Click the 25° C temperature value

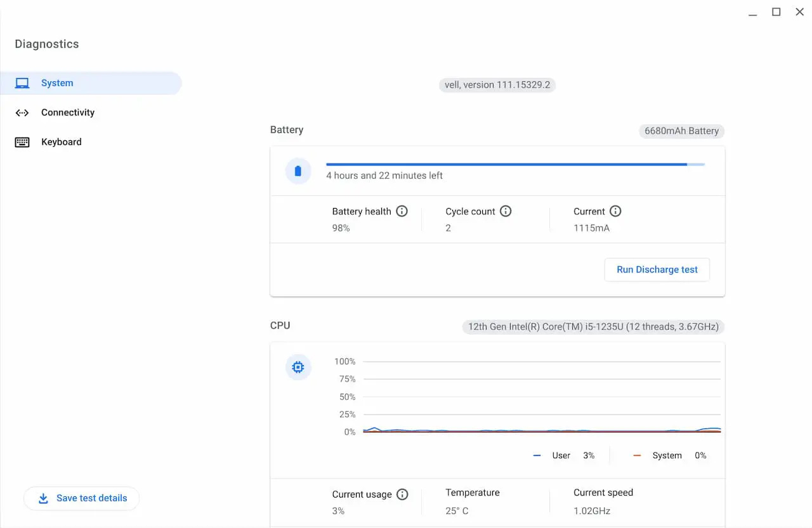click(x=457, y=511)
